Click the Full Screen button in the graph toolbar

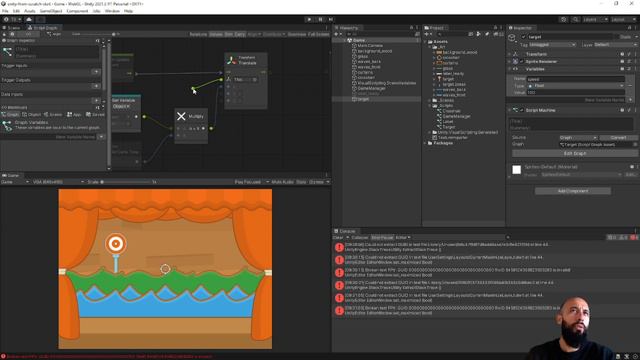318,34
